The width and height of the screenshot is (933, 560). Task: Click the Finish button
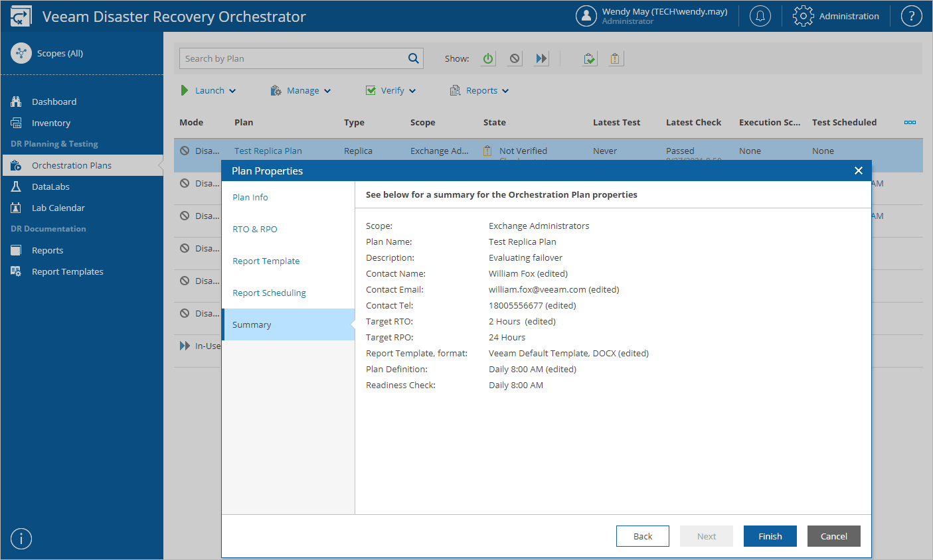click(x=770, y=536)
